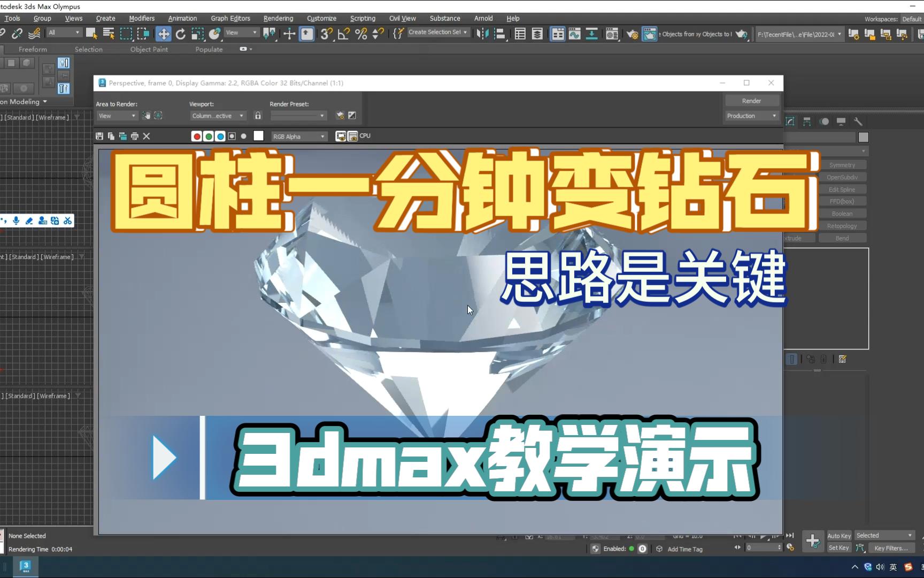Screen dimensions: 924x578
Task: Click the Key Filters button
Action: (891, 548)
